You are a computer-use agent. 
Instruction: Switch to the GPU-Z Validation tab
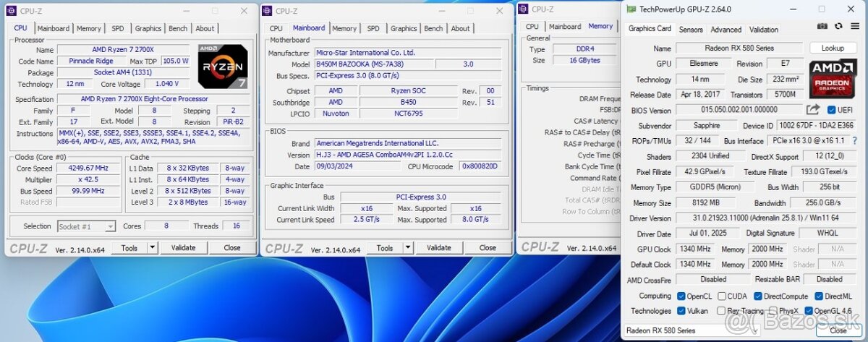764,30
